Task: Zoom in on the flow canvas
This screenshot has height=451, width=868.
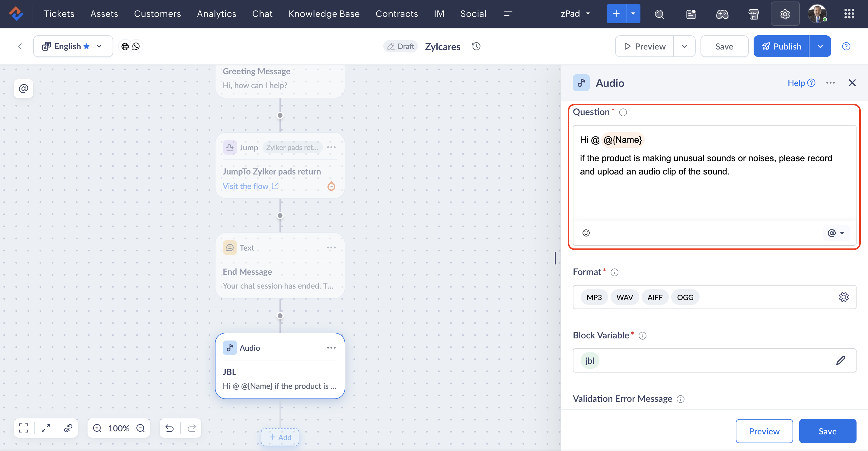Action: point(97,428)
